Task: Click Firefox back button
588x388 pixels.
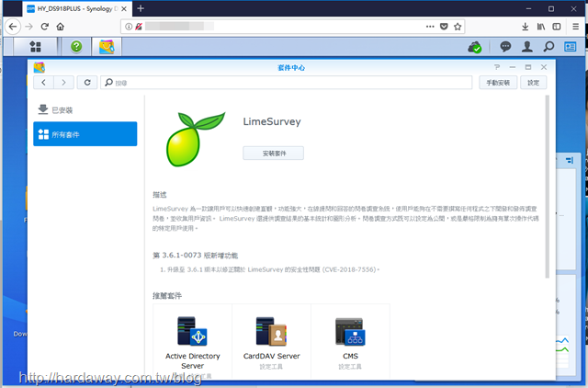Action: coord(13,27)
